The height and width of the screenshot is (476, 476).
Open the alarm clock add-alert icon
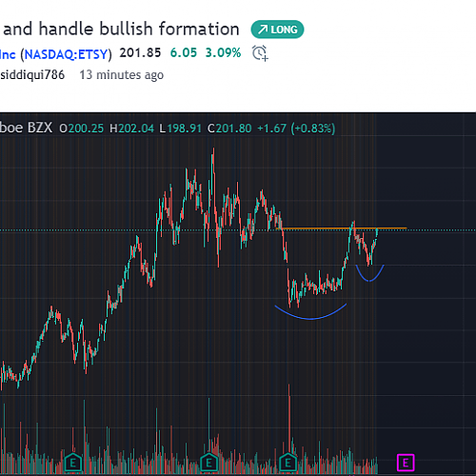click(260, 52)
